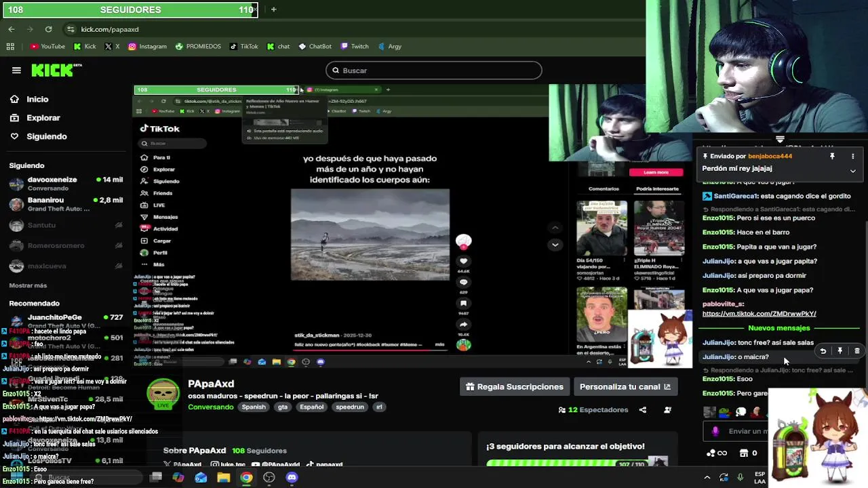Focus the Buscar search field

coord(434,70)
